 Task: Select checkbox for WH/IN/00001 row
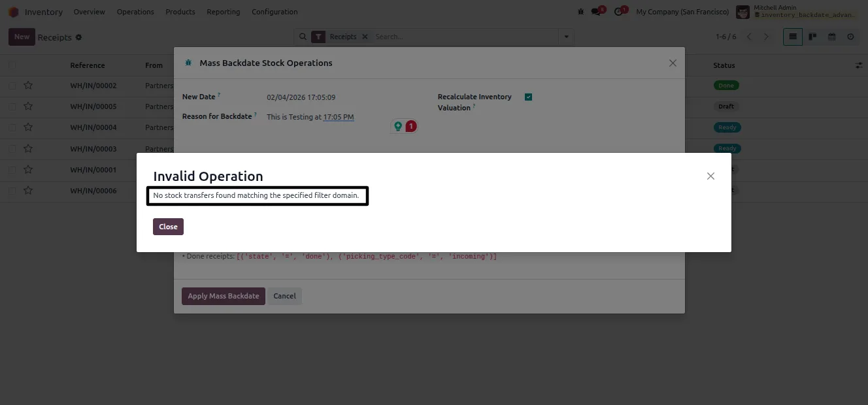point(12,170)
